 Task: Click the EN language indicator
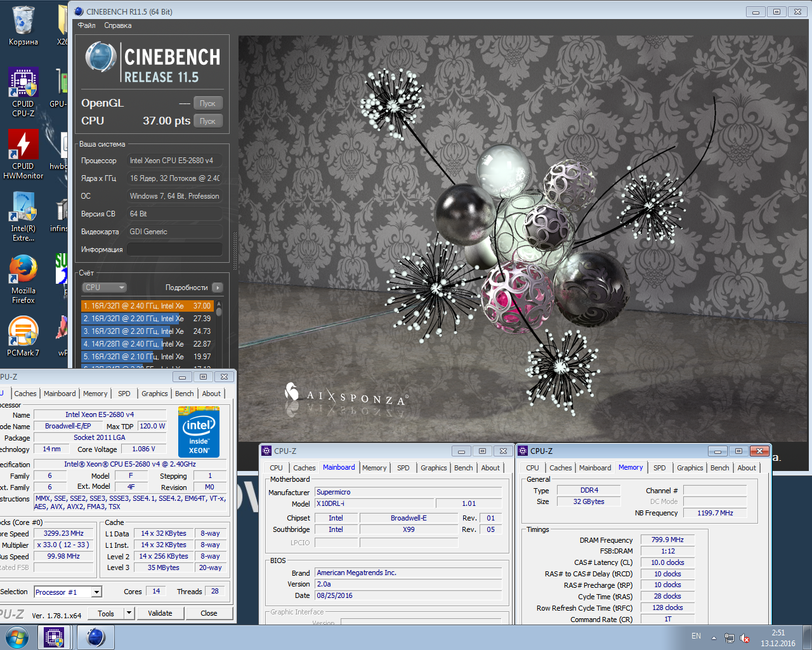(696, 636)
